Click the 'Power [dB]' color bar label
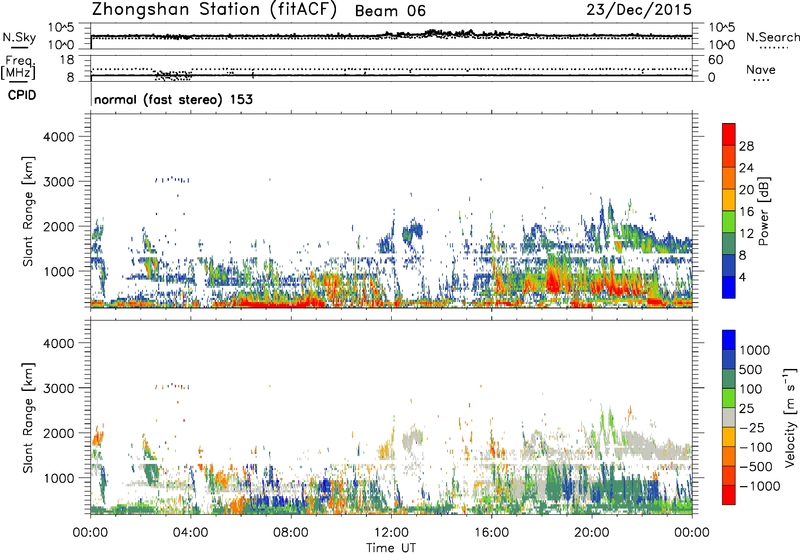This screenshot has width=800, height=554. (x=763, y=211)
